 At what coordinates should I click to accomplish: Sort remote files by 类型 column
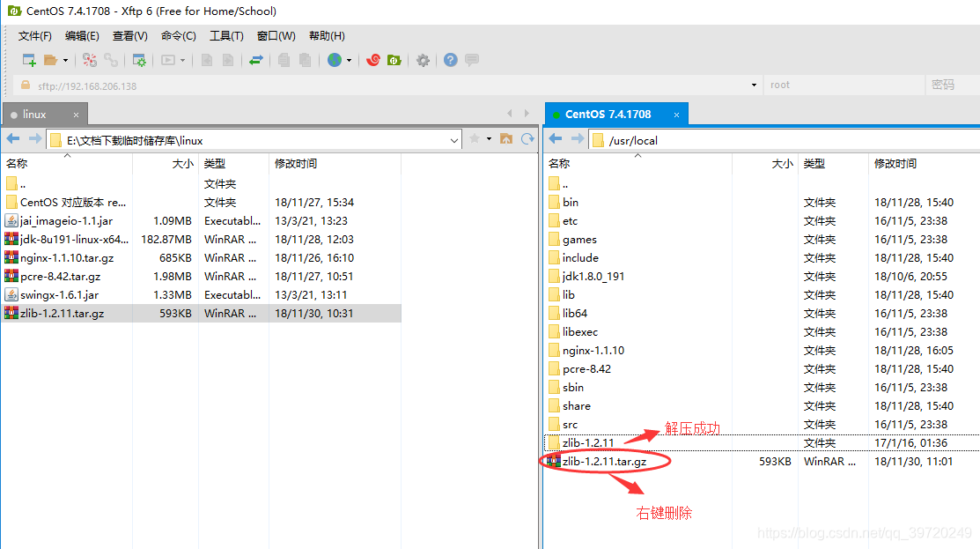click(x=833, y=164)
